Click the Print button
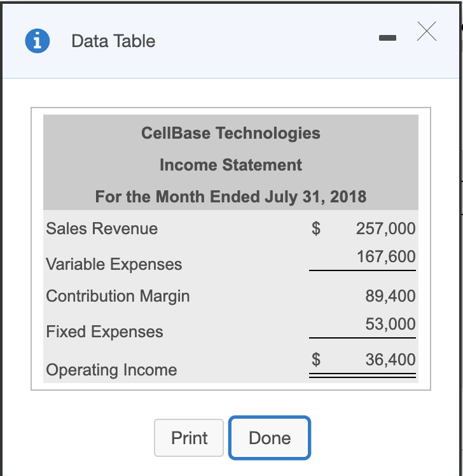 (189, 438)
